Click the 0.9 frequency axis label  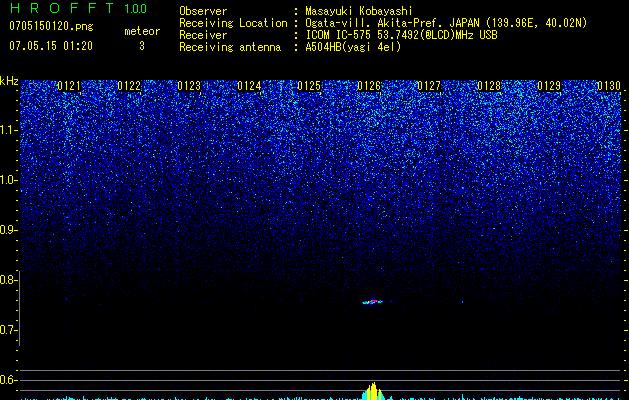pos(8,230)
